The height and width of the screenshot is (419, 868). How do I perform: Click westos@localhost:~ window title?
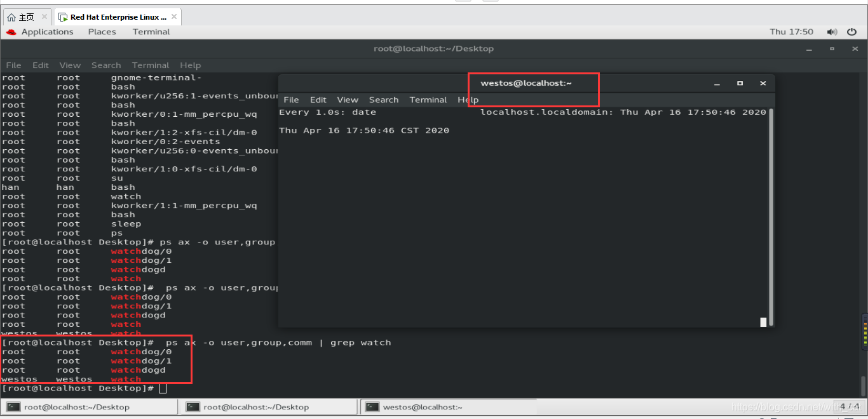526,83
